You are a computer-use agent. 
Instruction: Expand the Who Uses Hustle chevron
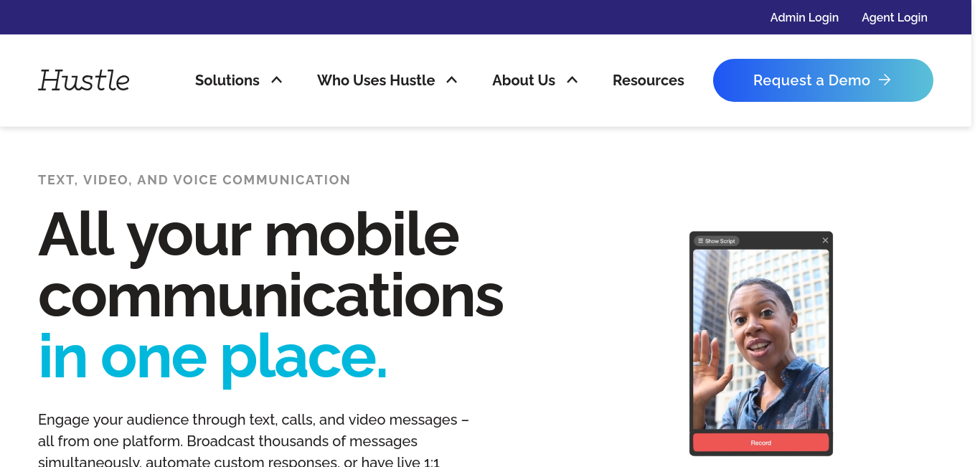pyautogui.click(x=452, y=80)
